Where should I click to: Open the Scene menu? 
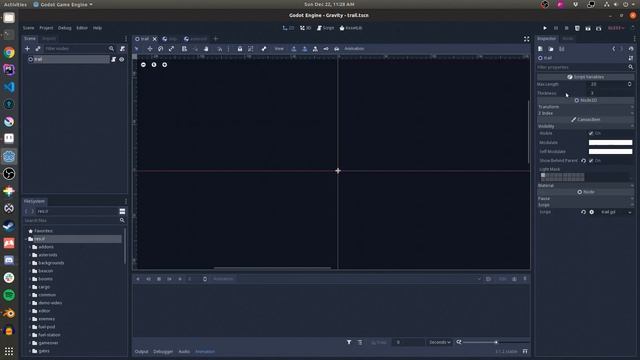tap(29, 28)
